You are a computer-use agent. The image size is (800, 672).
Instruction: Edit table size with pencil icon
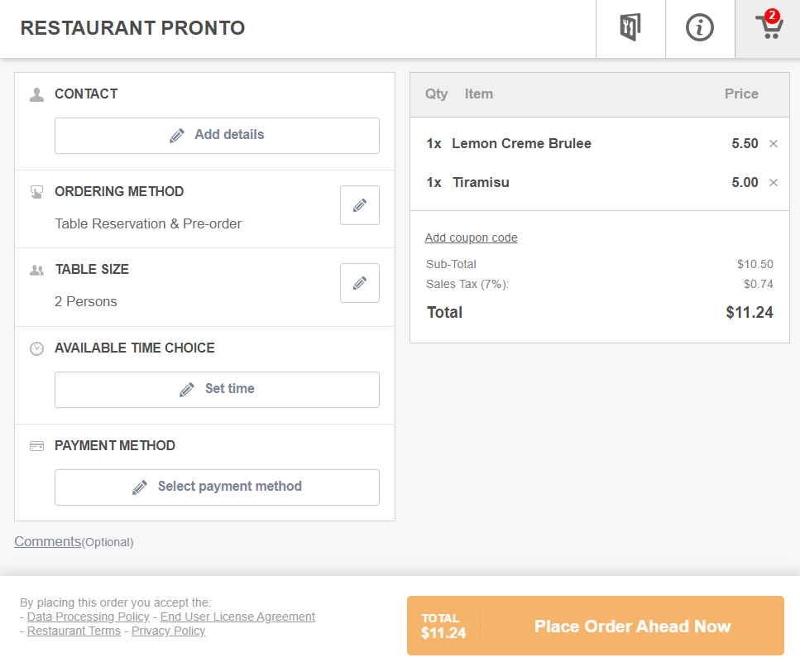(x=360, y=283)
